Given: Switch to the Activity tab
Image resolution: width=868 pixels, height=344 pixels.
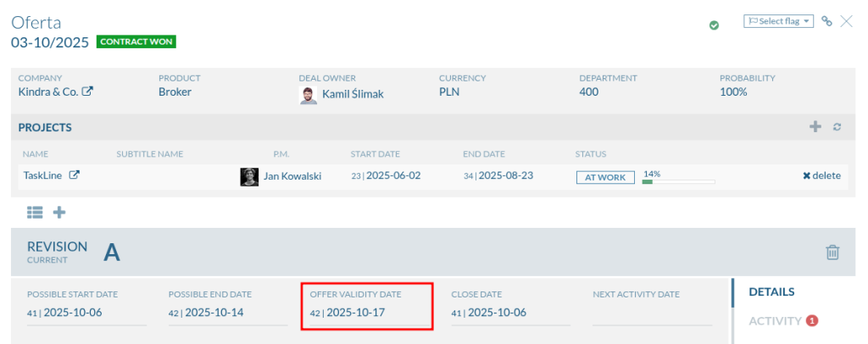Looking at the screenshot, I should 775,321.
